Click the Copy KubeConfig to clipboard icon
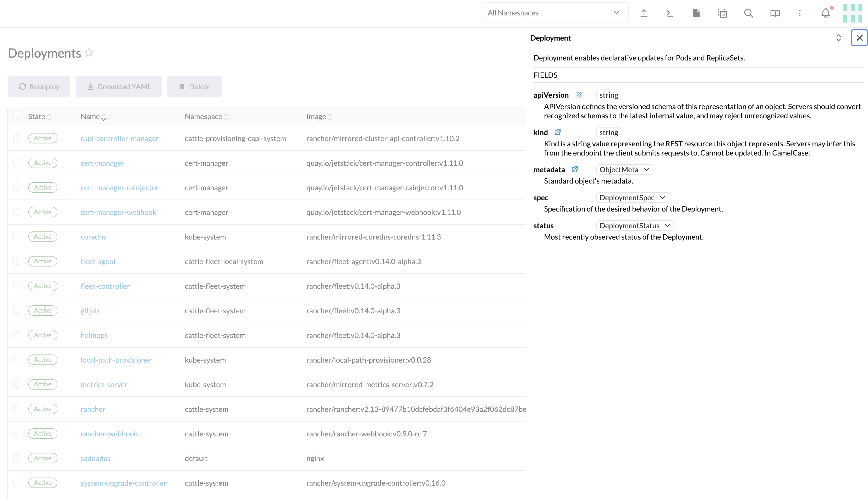 click(722, 13)
